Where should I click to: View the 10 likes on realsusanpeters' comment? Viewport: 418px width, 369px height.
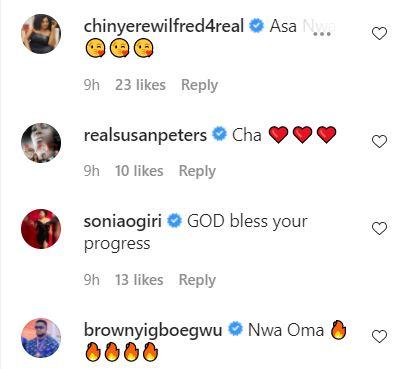[139, 171]
